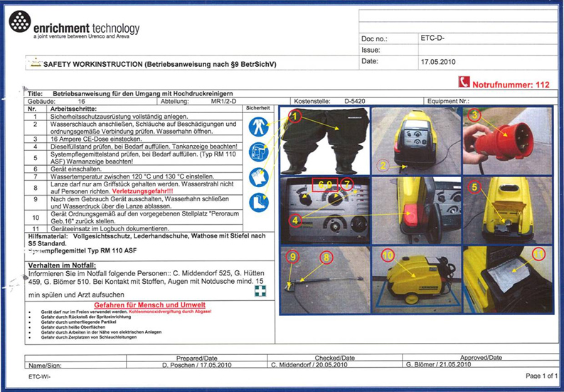Click circled number 1 marker on trousers photo

tap(296, 114)
